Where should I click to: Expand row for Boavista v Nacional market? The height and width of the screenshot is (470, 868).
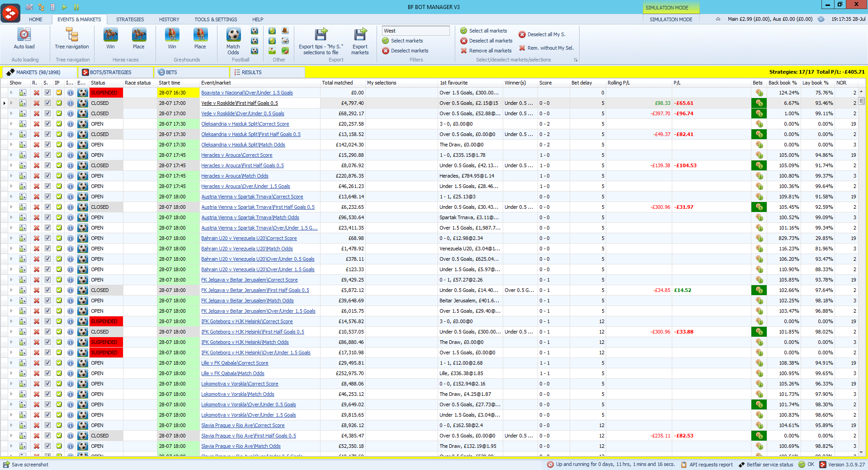11,93
